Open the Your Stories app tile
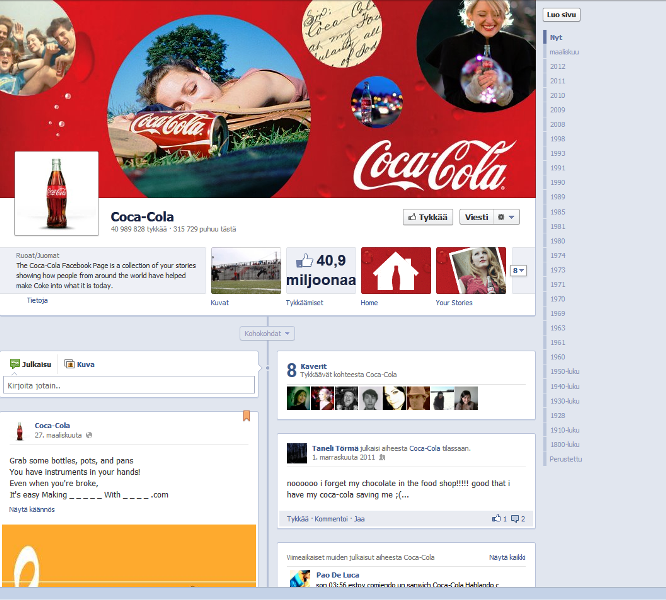Image resolution: width=666 pixels, height=600 pixels. [x=471, y=270]
